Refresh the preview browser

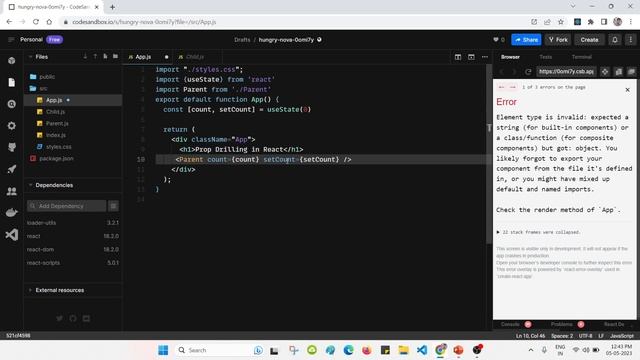click(528, 72)
